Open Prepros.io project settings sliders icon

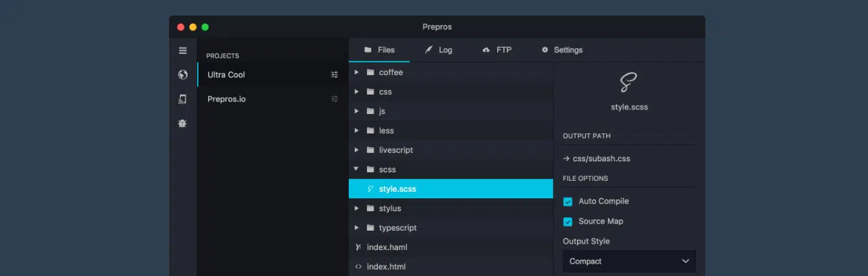point(334,99)
